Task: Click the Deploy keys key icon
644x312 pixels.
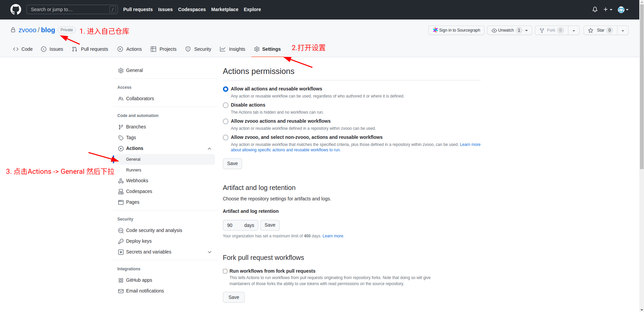Action: click(121, 241)
